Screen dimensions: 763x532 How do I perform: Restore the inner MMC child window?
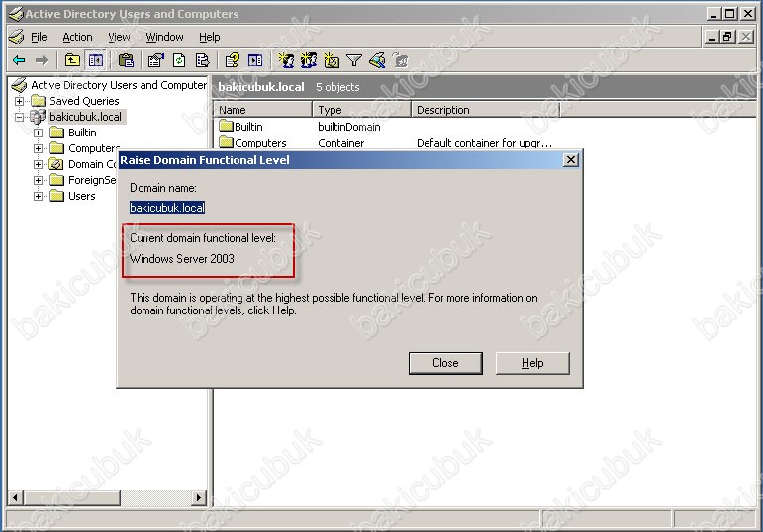[x=728, y=36]
